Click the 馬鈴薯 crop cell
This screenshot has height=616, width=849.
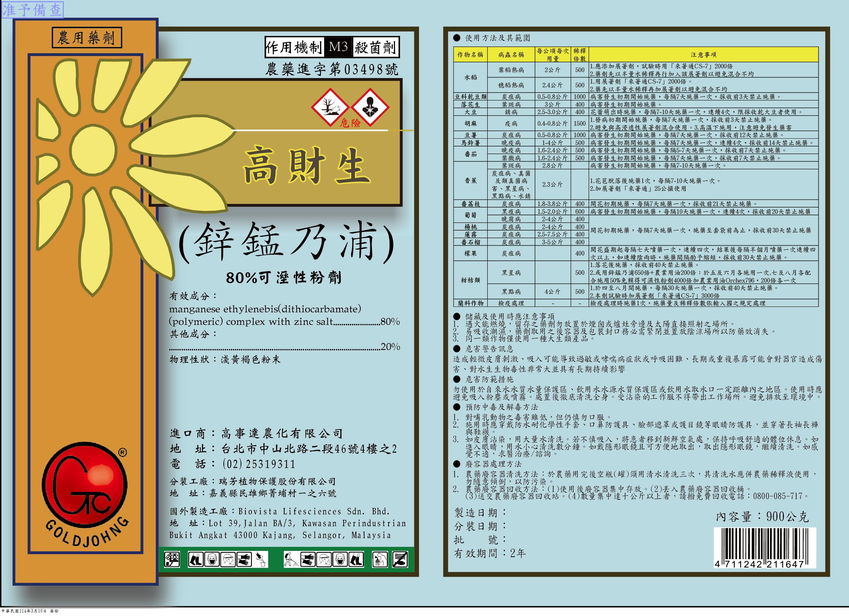[471, 143]
